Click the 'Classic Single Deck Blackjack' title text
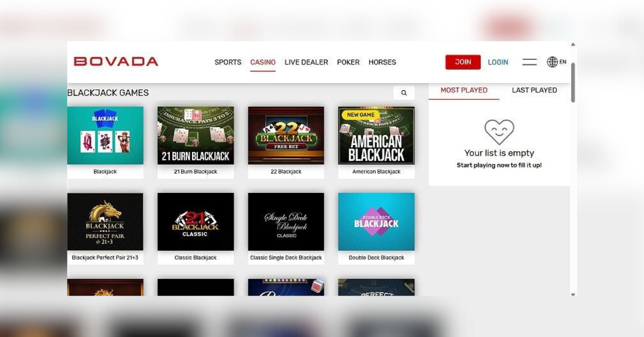The width and height of the screenshot is (644, 337). [x=286, y=258]
